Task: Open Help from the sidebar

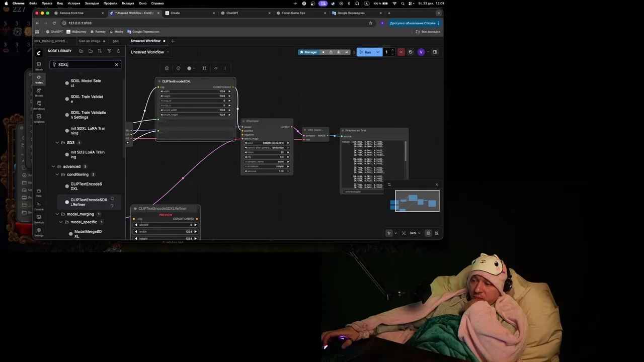Action: [39, 193]
